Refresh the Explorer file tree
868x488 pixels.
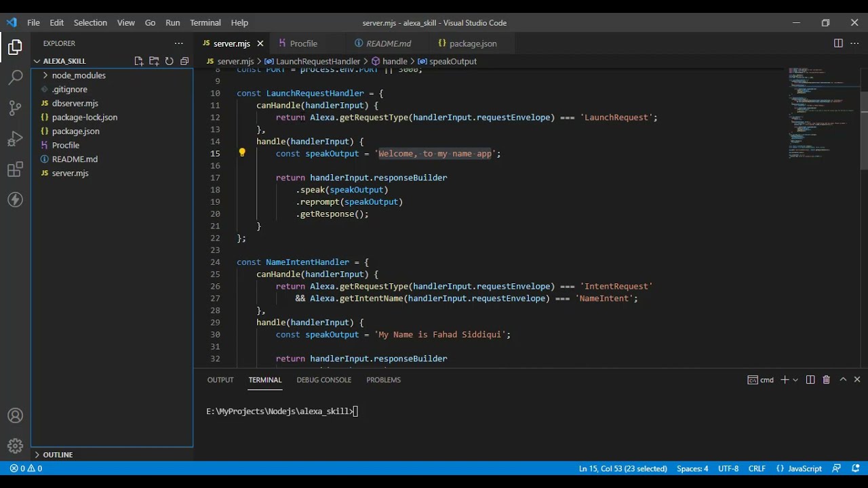[x=169, y=61]
